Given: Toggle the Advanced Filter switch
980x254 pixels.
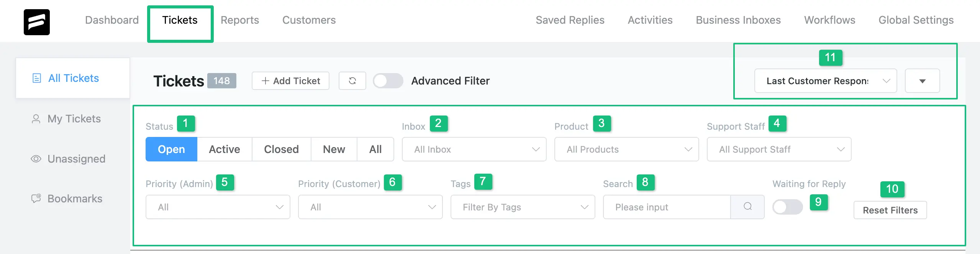Looking at the screenshot, I should (388, 81).
